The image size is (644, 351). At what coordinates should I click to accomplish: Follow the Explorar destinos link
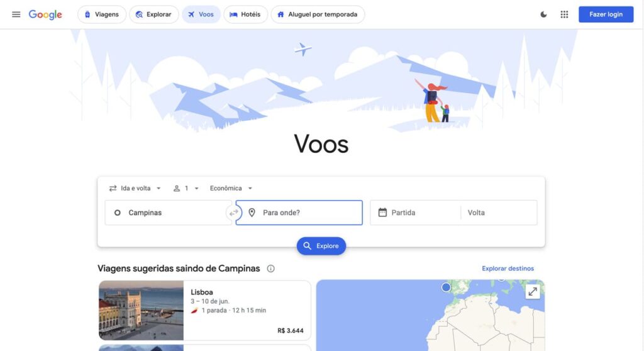tap(508, 269)
